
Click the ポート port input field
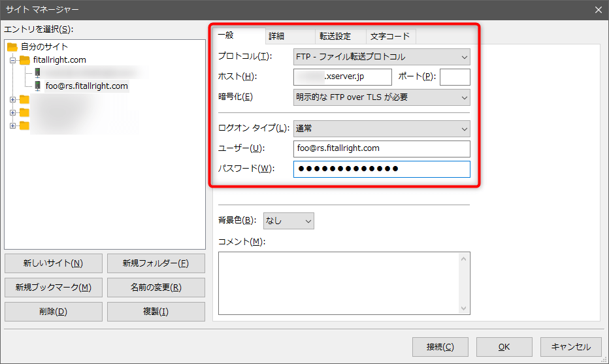pyautogui.click(x=455, y=77)
